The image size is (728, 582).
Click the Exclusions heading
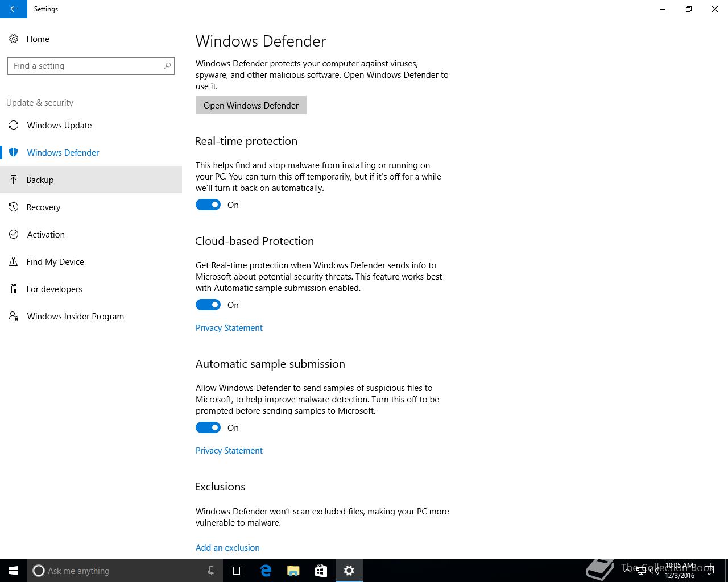point(220,487)
